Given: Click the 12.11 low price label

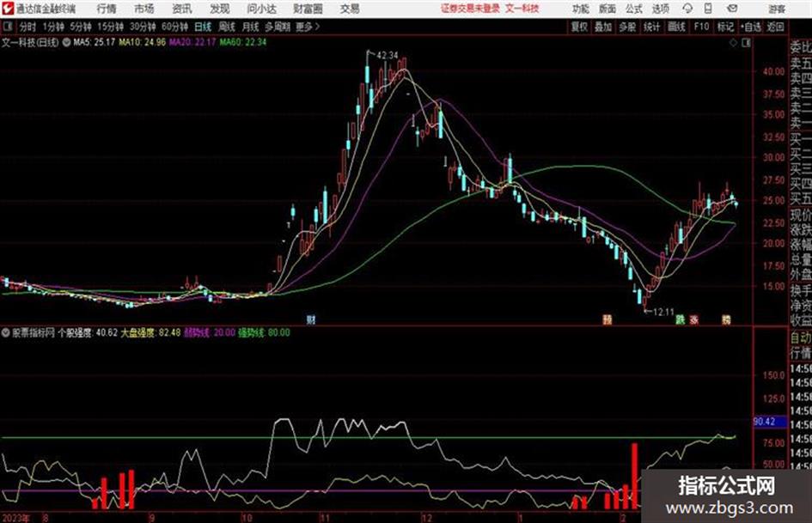Looking at the screenshot, I should (663, 313).
